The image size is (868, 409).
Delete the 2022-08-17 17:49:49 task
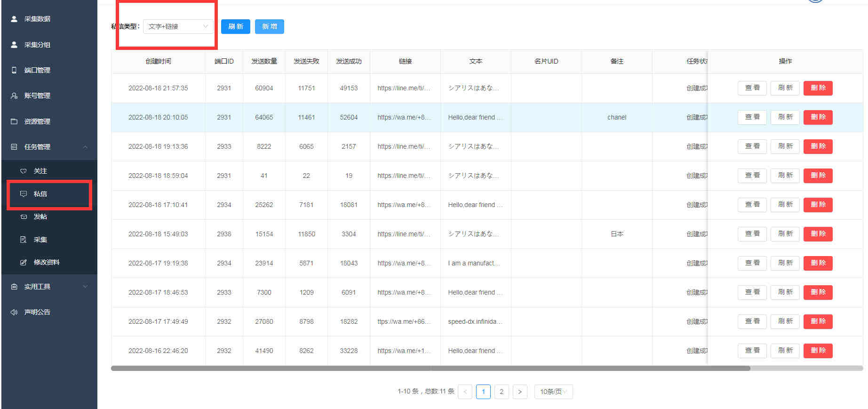click(818, 321)
